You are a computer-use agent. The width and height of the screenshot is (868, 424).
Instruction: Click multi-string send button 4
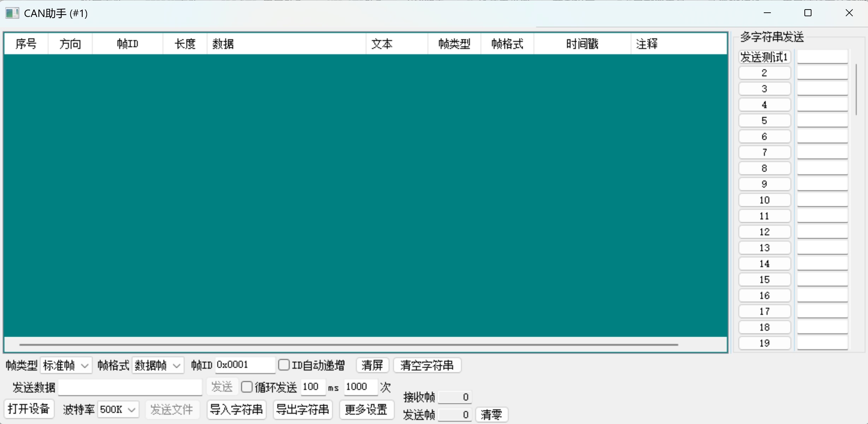[764, 105]
